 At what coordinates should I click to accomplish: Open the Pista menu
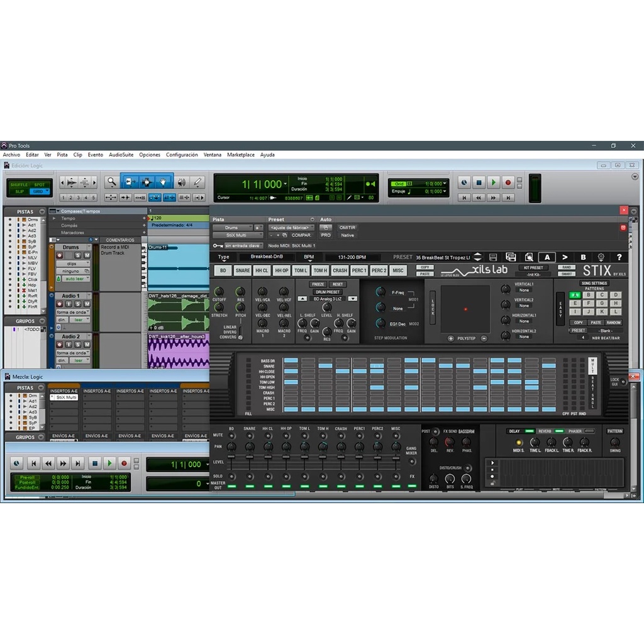(x=62, y=155)
